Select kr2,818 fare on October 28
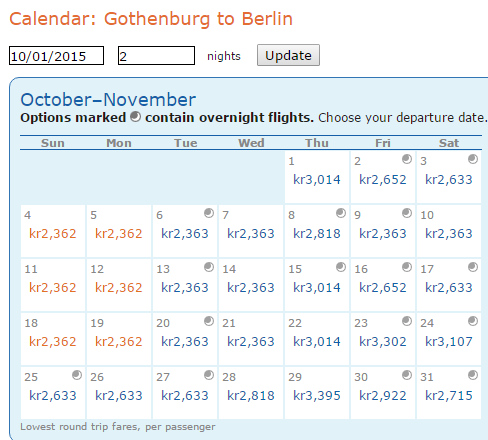 pos(251,396)
